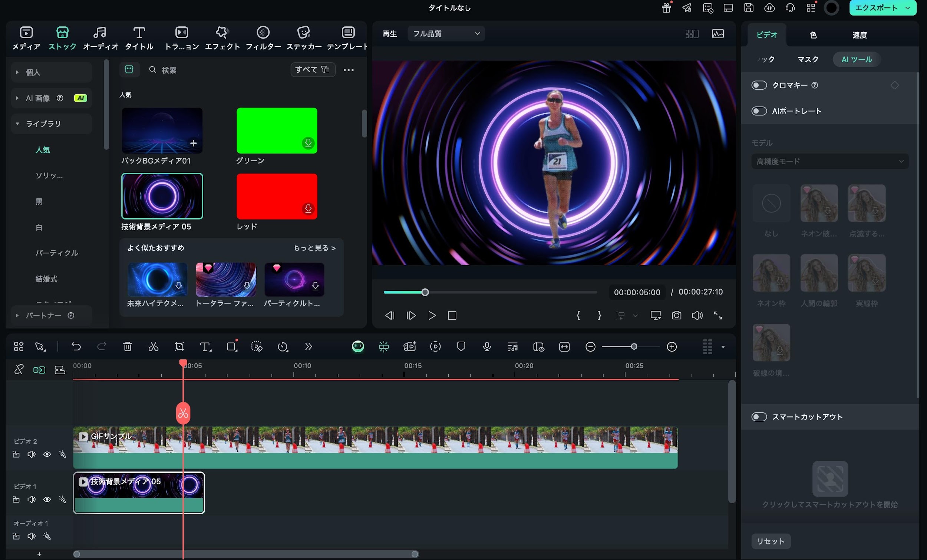Click the headset support icon
Viewport: 927px width, 560px height.
point(790,7)
